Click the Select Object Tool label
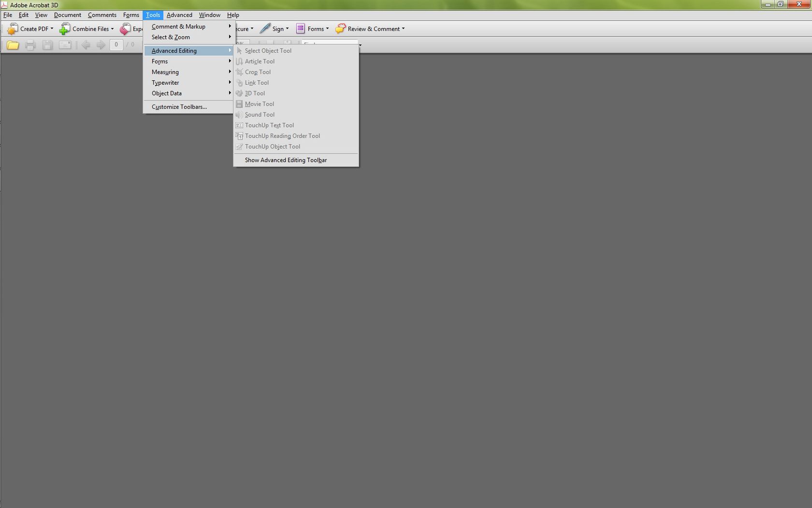This screenshot has width=812, height=508. click(x=268, y=51)
